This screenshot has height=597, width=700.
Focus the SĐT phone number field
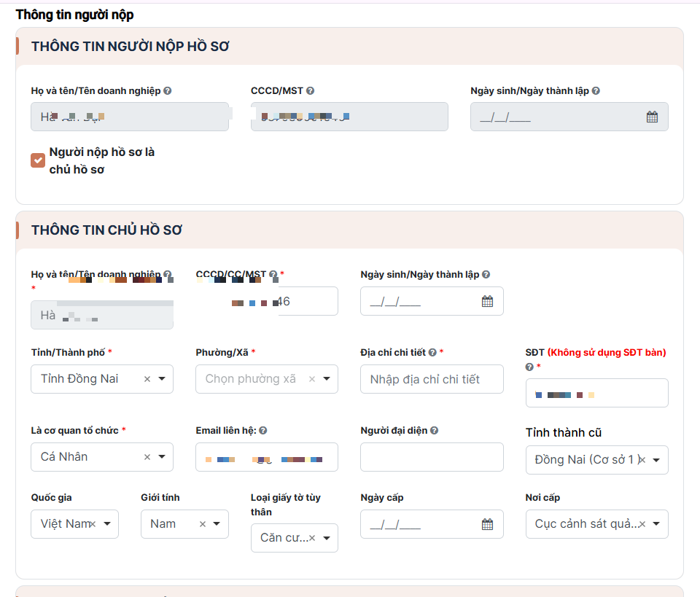[x=596, y=393]
